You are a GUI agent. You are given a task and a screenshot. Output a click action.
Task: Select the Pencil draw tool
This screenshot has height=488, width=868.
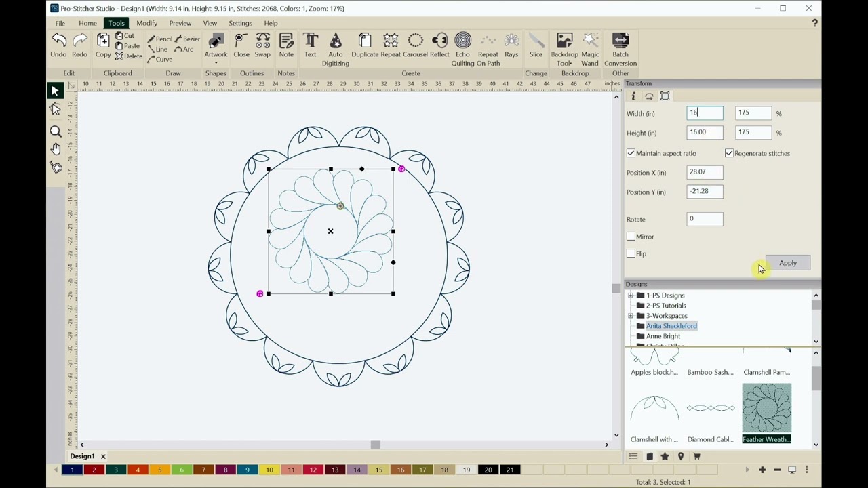pos(159,39)
